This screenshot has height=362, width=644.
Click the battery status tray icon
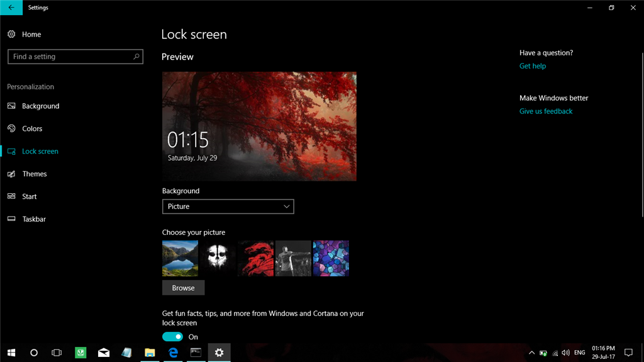coord(543,353)
